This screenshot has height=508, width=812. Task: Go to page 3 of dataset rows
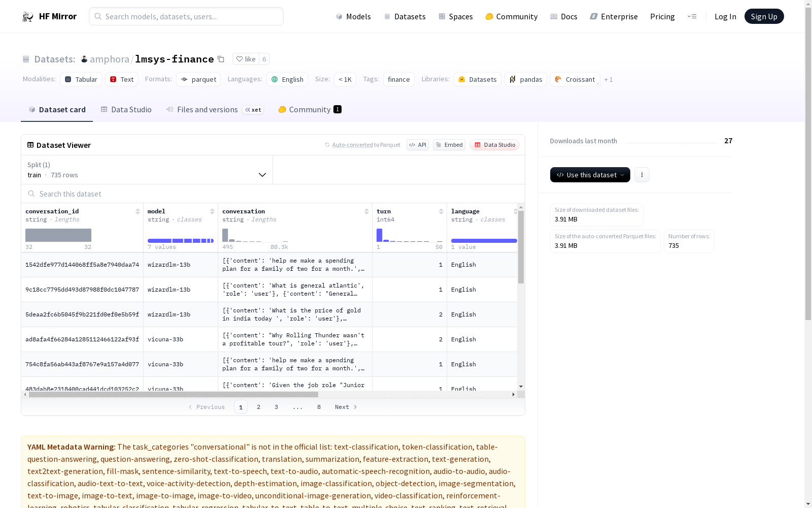coord(276,407)
